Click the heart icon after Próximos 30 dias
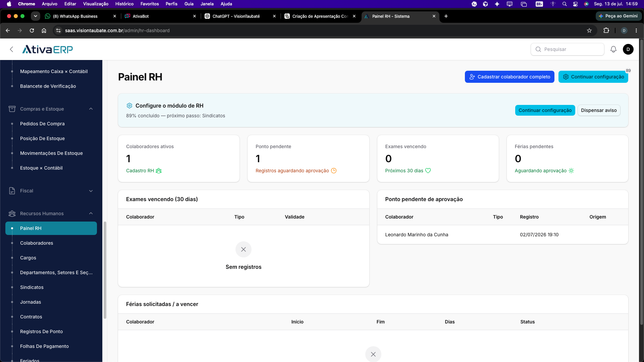Screen dimensions: 644x362 428,171
